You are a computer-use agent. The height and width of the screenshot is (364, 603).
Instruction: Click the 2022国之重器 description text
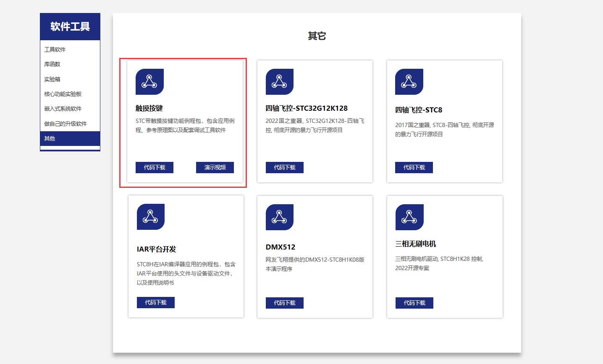pyautogui.click(x=315, y=125)
